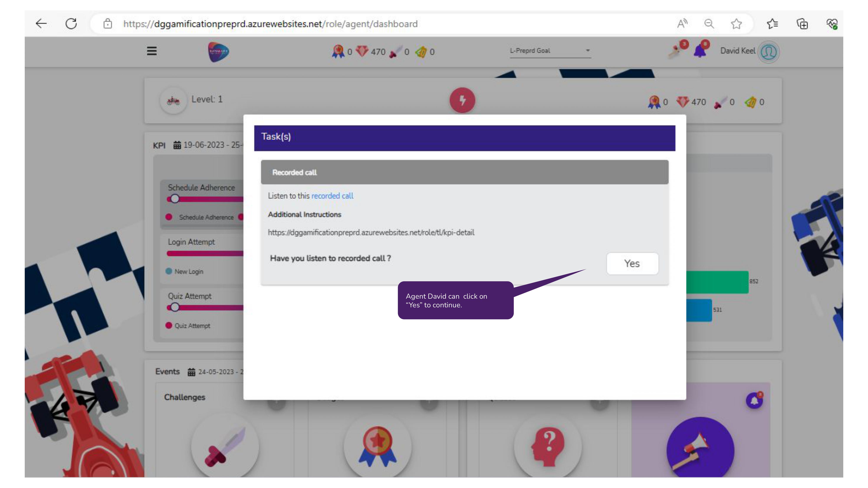Adjust the Quiz Attempt slider handle
This screenshot has height=488, width=868.
click(x=174, y=307)
